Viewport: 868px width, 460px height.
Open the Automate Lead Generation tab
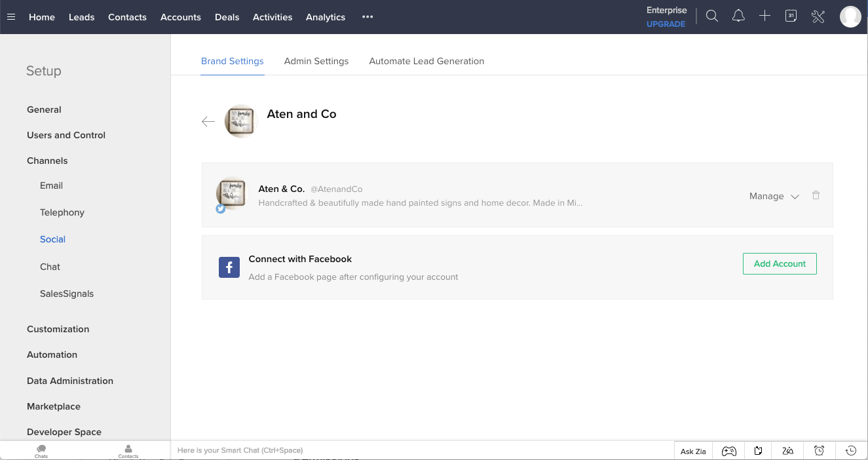point(426,61)
